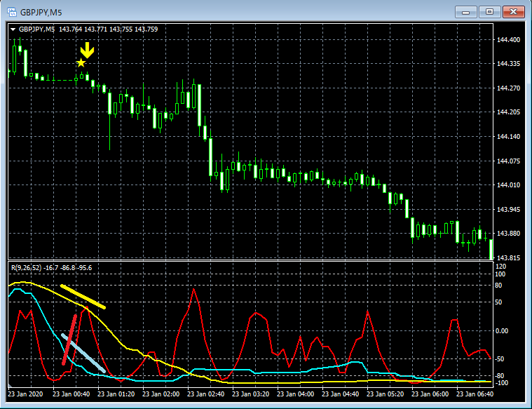Close the GBPJPY,M5 chart window
Image resolution: width=532 pixels, height=409 pixels.
[x=513, y=11]
